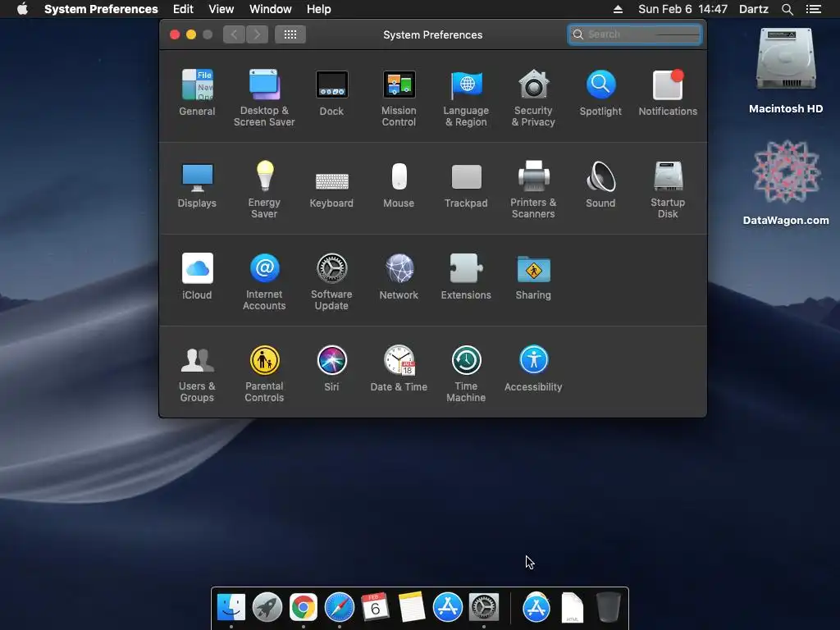Select the DataWagon.com desktop icon
This screenshot has height=630, width=840.
coord(786,182)
